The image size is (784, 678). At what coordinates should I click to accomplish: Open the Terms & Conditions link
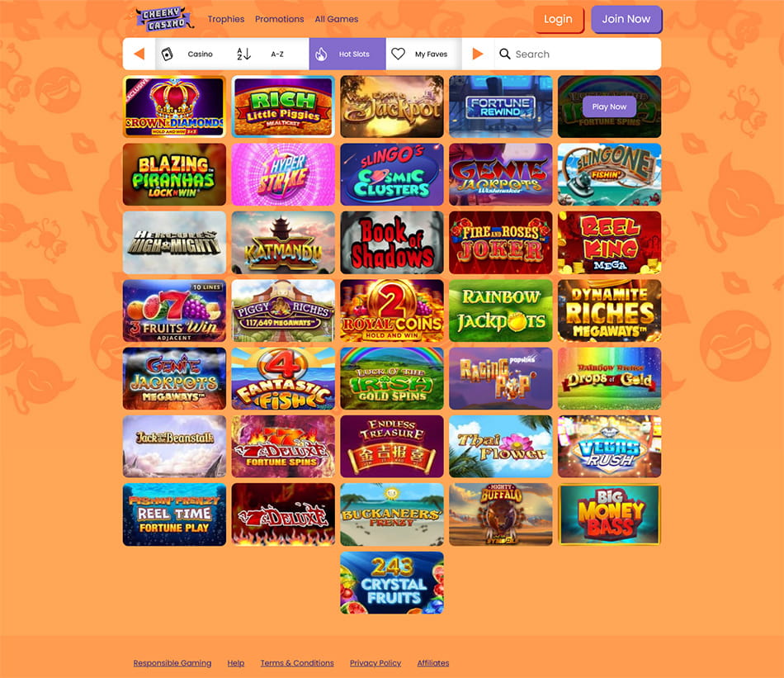(x=297, y=663)
